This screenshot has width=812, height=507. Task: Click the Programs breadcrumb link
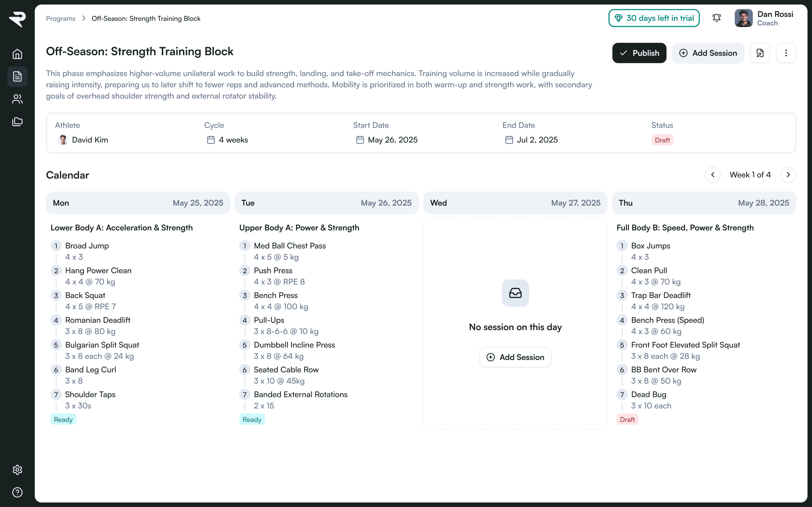click(x=61, y=18)
